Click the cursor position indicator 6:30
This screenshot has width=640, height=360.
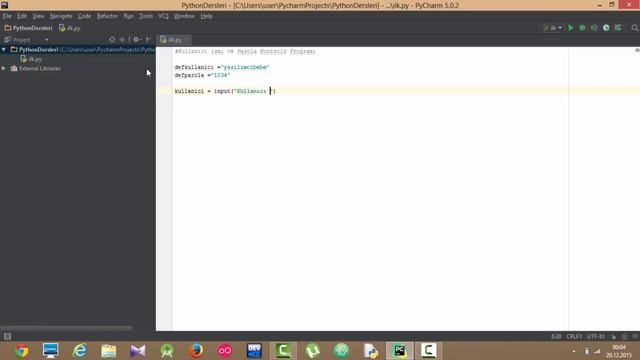click(556, 337)
